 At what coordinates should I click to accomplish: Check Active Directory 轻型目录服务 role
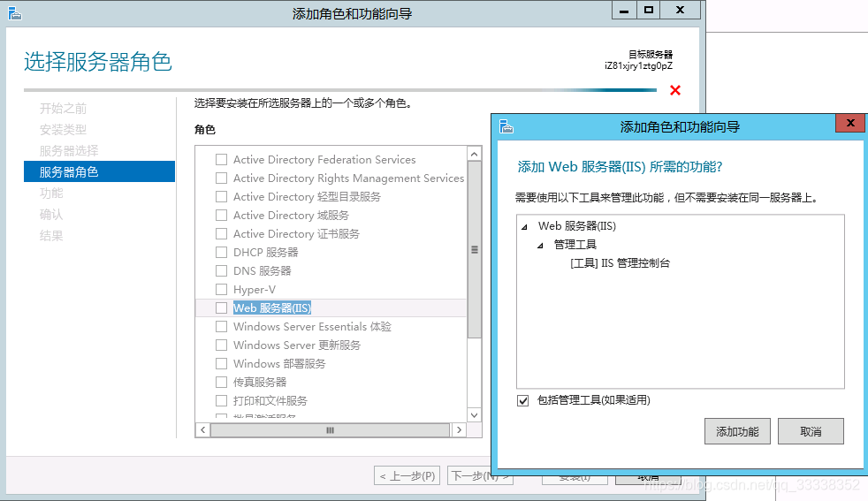tap(222, 196)
